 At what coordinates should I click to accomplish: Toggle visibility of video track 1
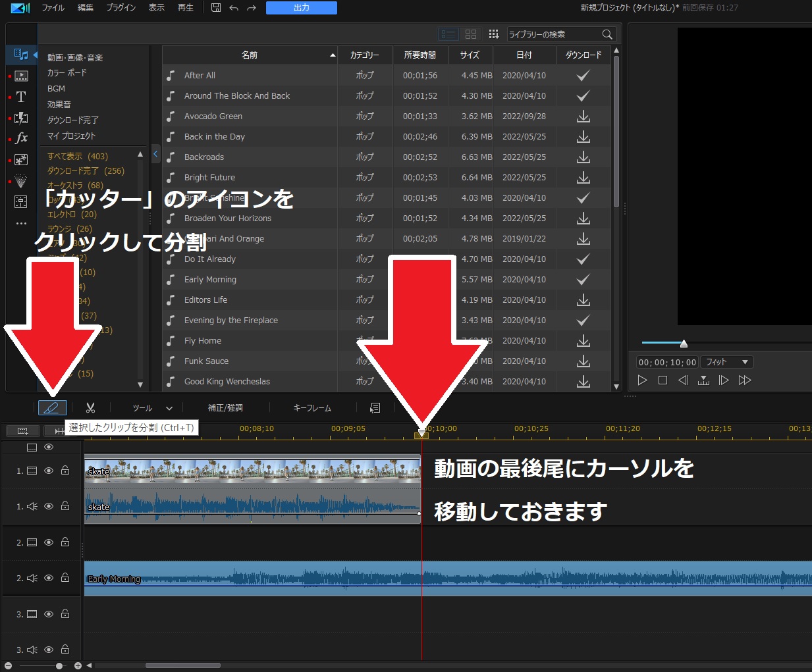(x=49, y=471)
